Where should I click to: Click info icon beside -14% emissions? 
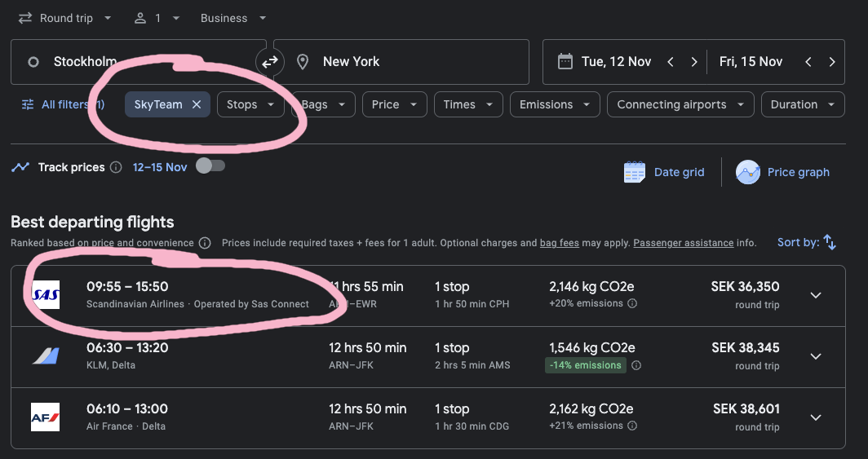tap(635, 365)
